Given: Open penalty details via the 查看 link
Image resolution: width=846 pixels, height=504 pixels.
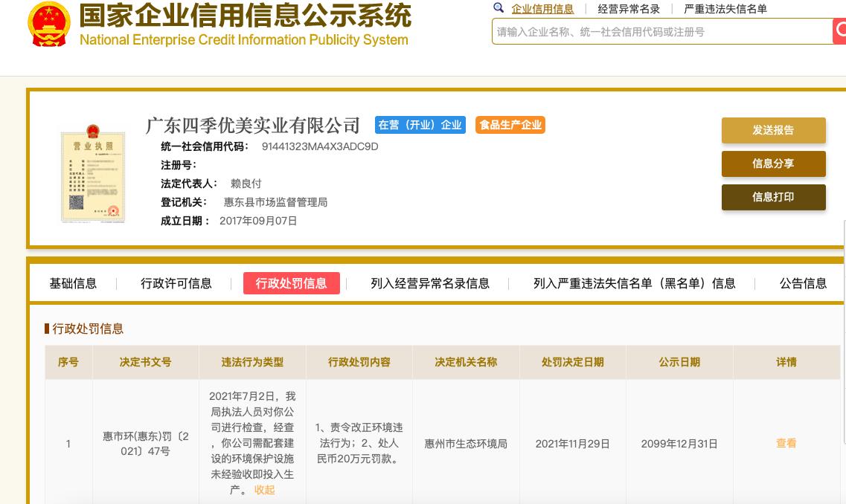Looking at the screenshot, I should pos(786,443).
